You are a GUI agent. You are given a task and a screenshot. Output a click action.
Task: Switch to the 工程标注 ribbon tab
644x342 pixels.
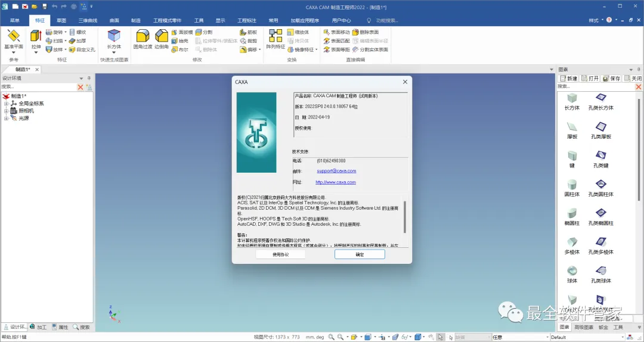tap(247, 20)
